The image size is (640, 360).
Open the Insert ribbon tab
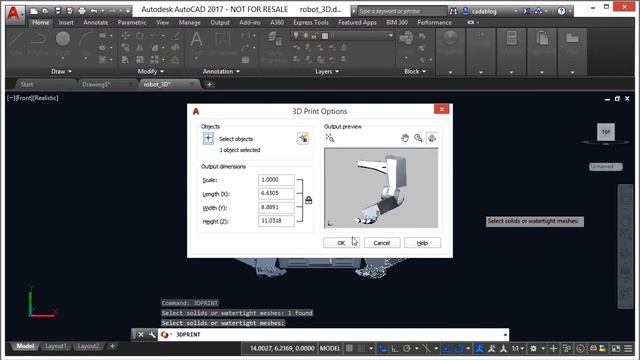click(x=66, y=22)
